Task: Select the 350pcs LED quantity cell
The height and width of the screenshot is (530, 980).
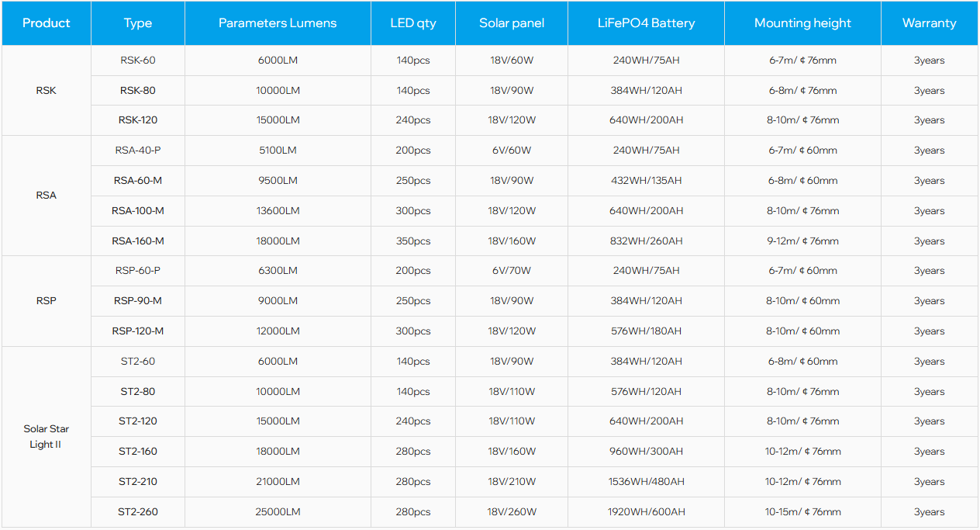Action: [413, 241]
